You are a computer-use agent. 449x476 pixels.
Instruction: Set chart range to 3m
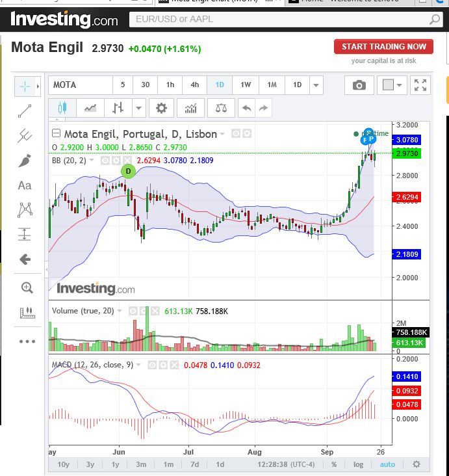[141, 464]
